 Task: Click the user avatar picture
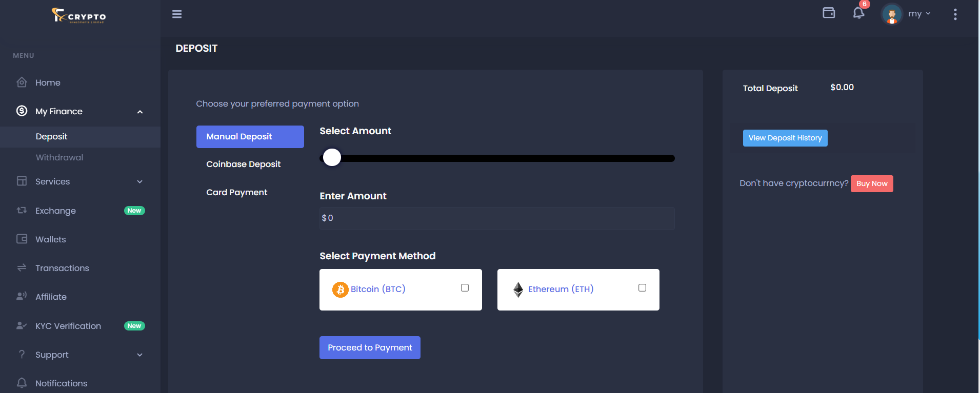tap(892, 14)
